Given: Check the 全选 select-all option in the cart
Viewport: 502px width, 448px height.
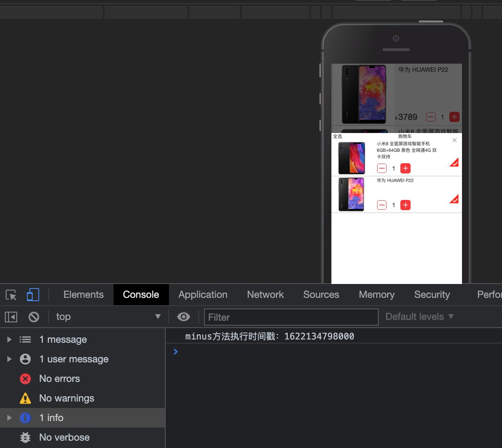Looking at the screenshot, I should point(338,136).
